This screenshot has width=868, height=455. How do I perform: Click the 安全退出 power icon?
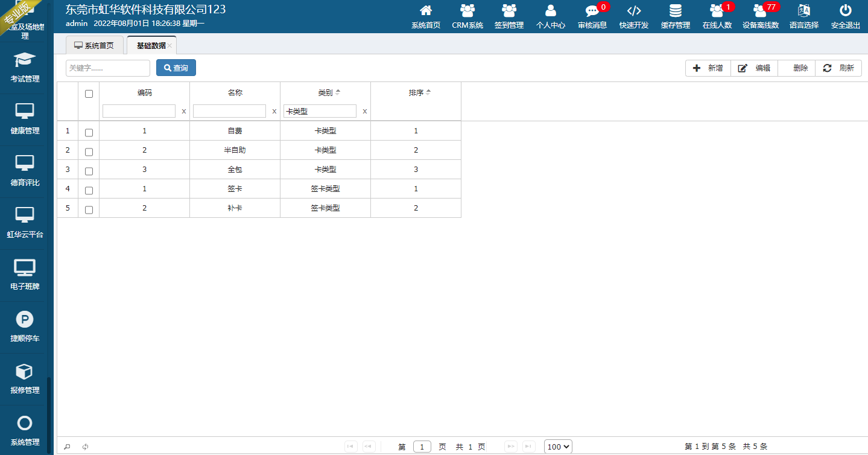[845, 11]
